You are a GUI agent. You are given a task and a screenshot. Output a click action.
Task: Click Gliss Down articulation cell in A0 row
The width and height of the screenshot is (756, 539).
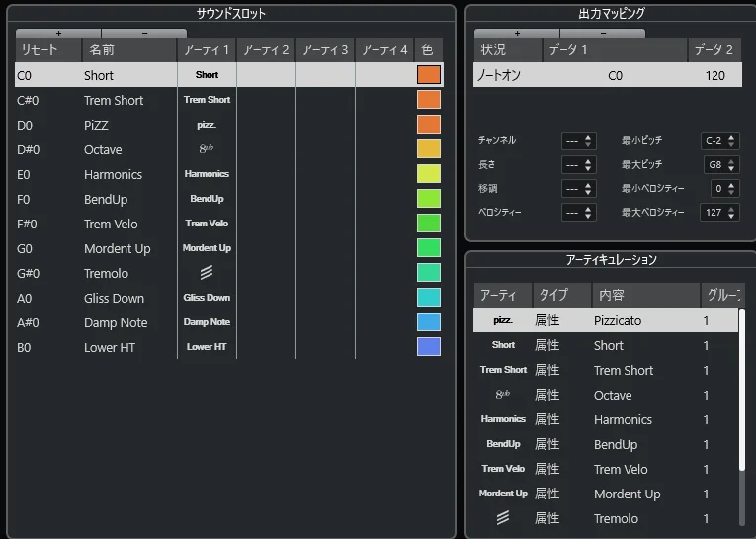(207, 298)
